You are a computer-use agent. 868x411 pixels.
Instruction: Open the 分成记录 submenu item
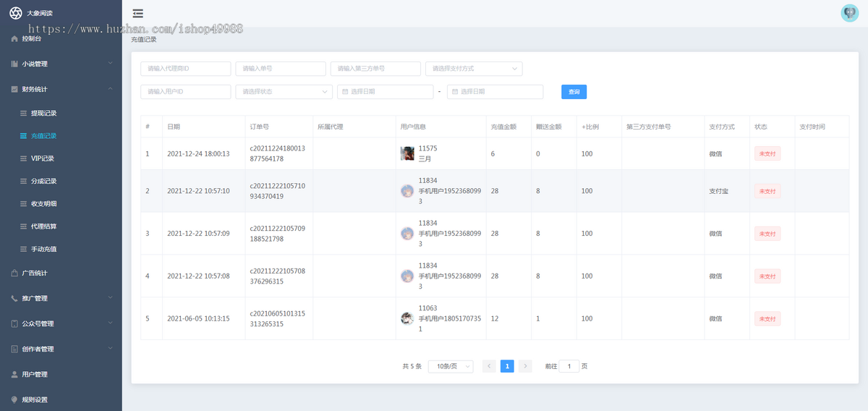(61, 181)
